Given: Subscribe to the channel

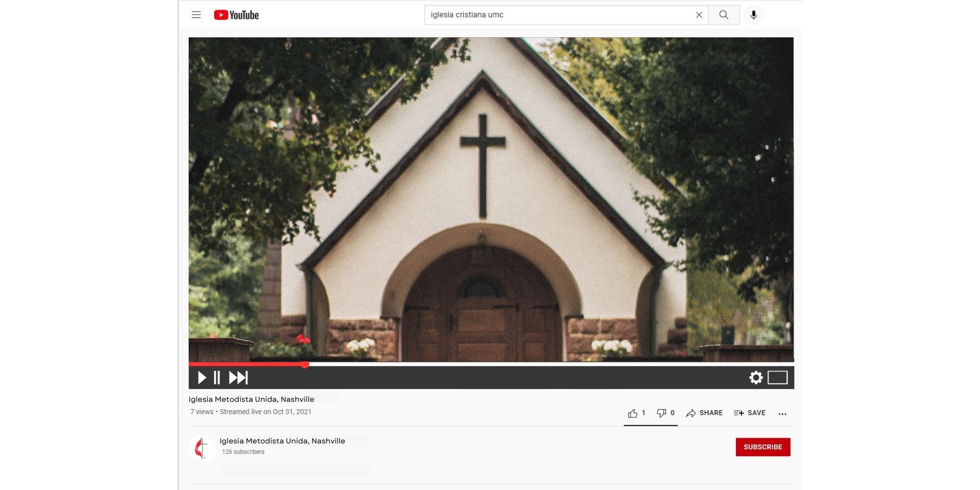Looking at the screenshot, I should [762, 447].
